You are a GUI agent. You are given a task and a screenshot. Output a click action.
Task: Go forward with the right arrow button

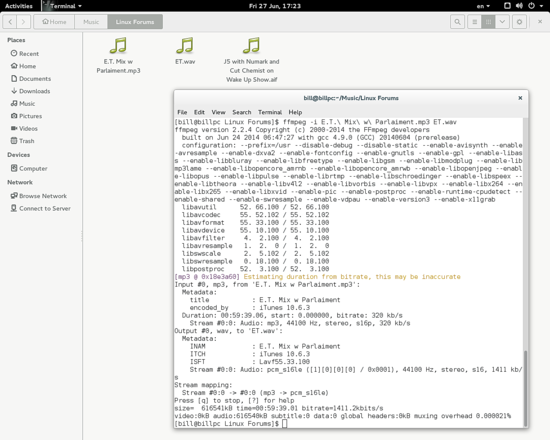pyautogui.click(x=24, y=22)
